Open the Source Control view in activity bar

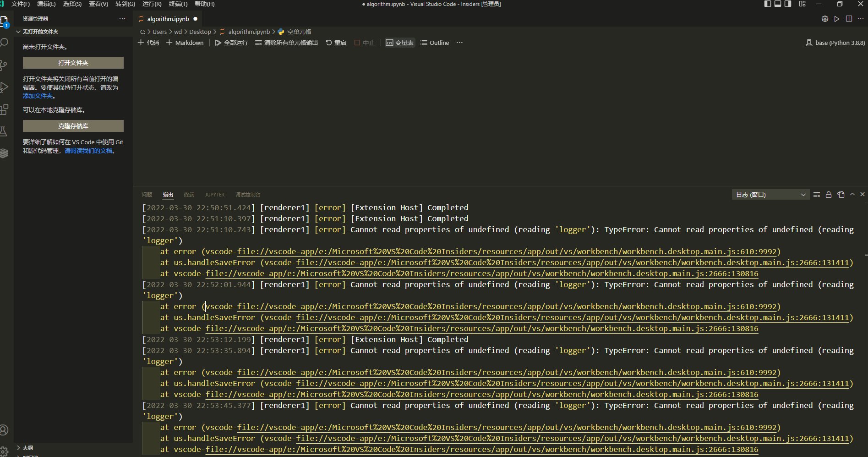[x=5, y=65]
